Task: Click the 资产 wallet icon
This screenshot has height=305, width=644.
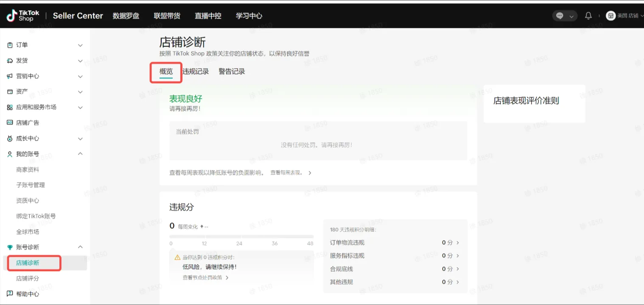Action: click(x=10, y=91)
